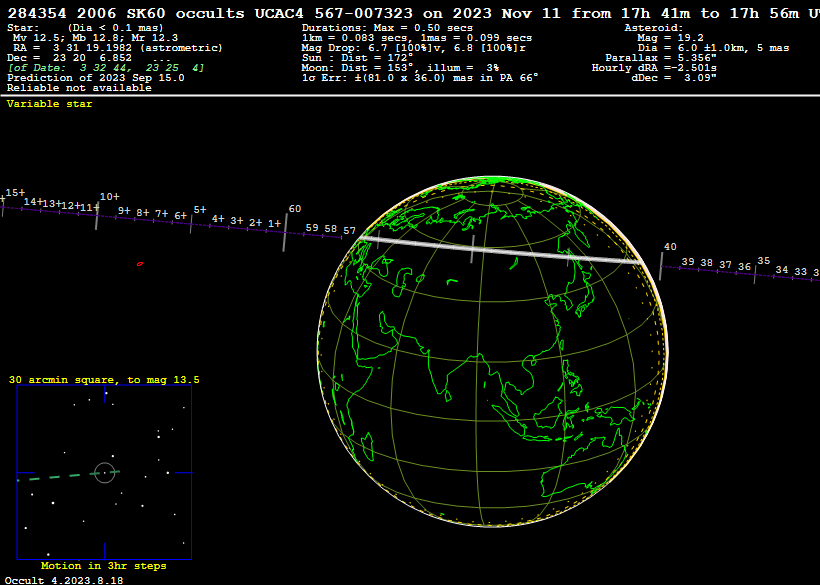Select the '36' minute marker
This screenshot has height=585, width=820.
[744, 267]
